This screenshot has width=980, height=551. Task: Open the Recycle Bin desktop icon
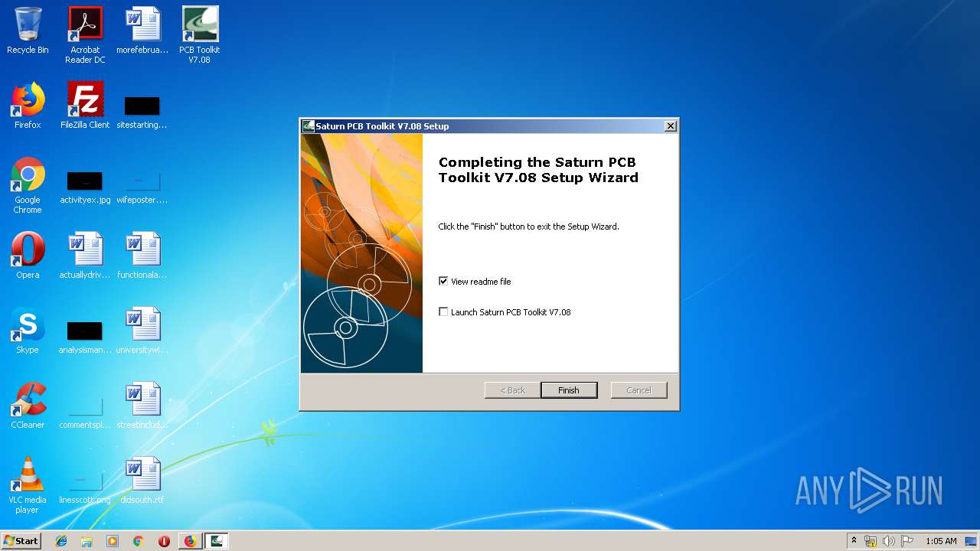coord(28,31)
